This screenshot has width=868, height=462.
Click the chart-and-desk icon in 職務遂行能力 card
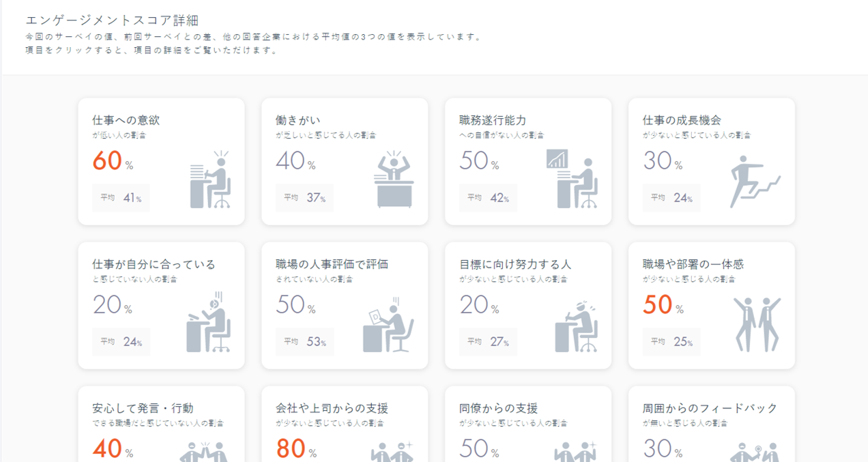pyautogui.click(x=572, y=180)
